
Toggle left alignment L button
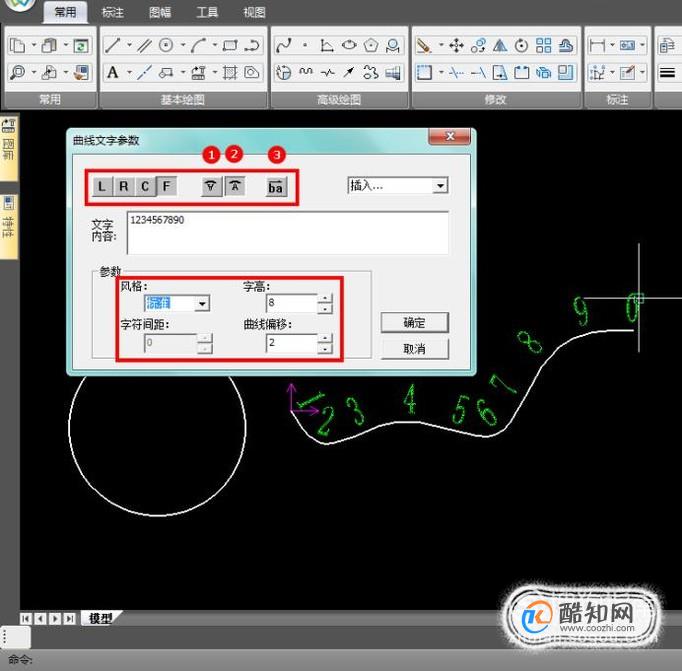(x=102, y=187)
